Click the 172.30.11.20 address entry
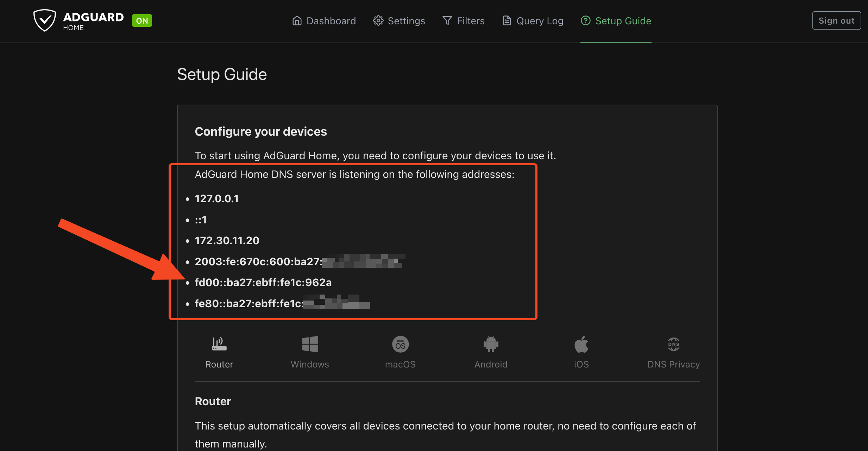The height and width of the screenshot is (451, 868). pos(227,241)
